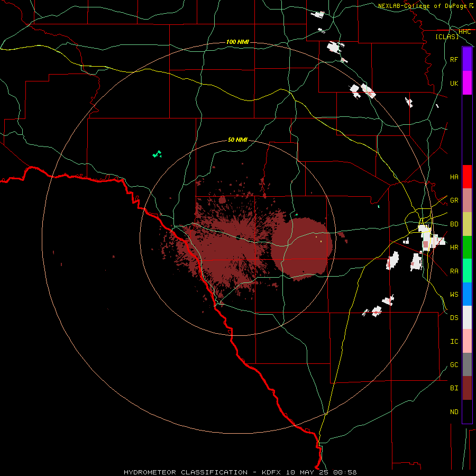Click the 'NEXLAB-College of DuPage' credit text
This screenshot has height=476, width=476.
click(x=422, y=6)
